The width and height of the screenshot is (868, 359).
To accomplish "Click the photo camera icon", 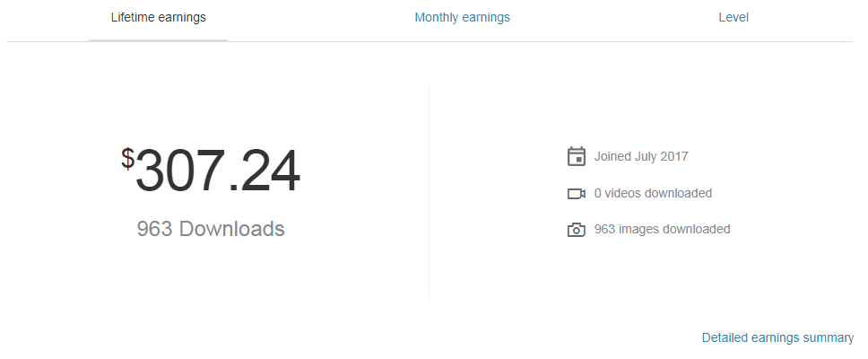I will [577, 230].
